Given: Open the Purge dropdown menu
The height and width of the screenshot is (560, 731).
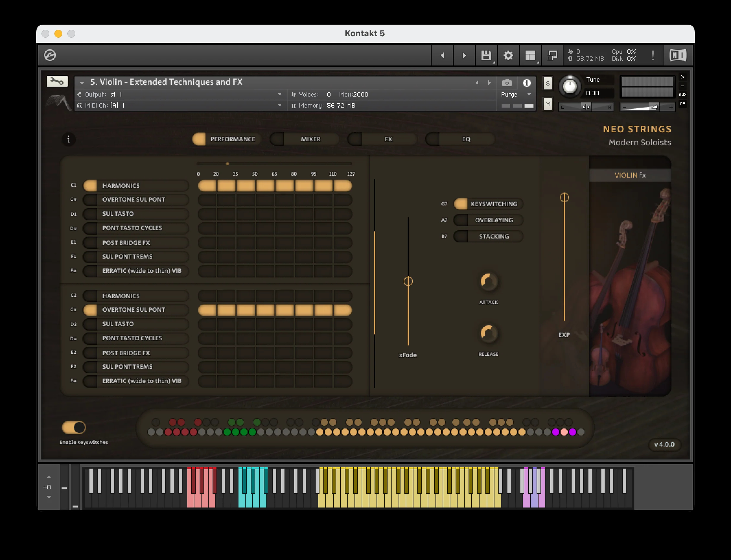Looking at the screenshot, I should (x=516, y=94).
